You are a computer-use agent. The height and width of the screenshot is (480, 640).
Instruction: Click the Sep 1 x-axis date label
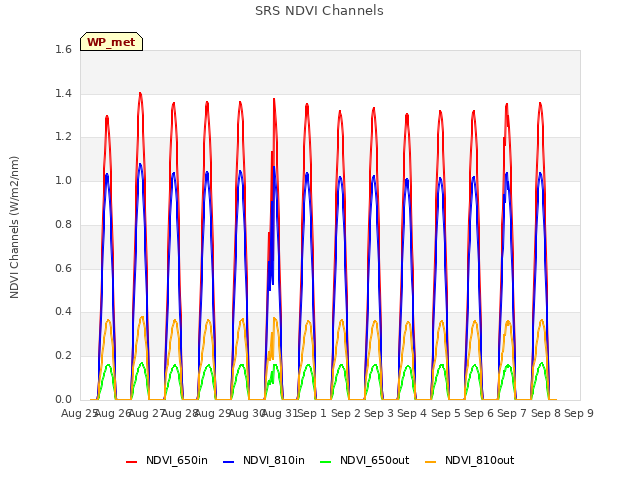312,413
